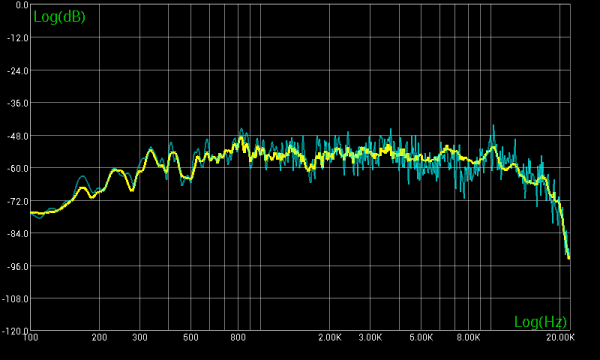The height and width of the screenshot is (360, 600).
Task: Select the -120.0 dB bottom axis label
Action: coord(16,331)
